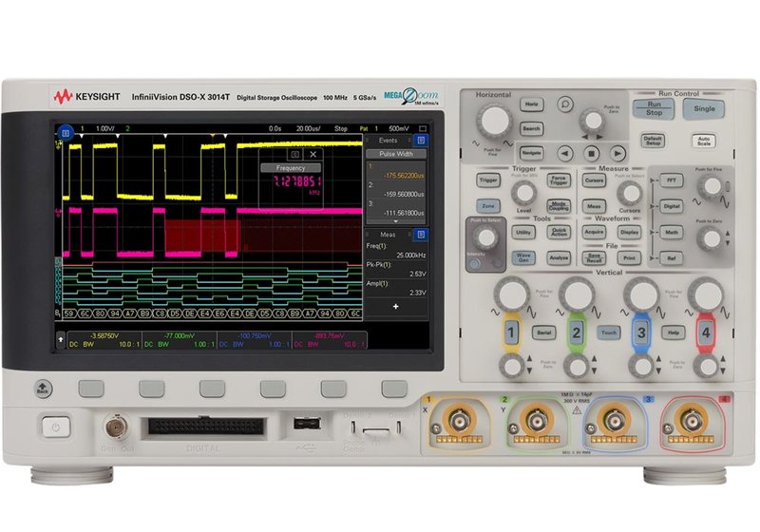760x532 pixels.
Task: Open channel 1 settings in bottom info bar
Action: (x=104, y=340)
